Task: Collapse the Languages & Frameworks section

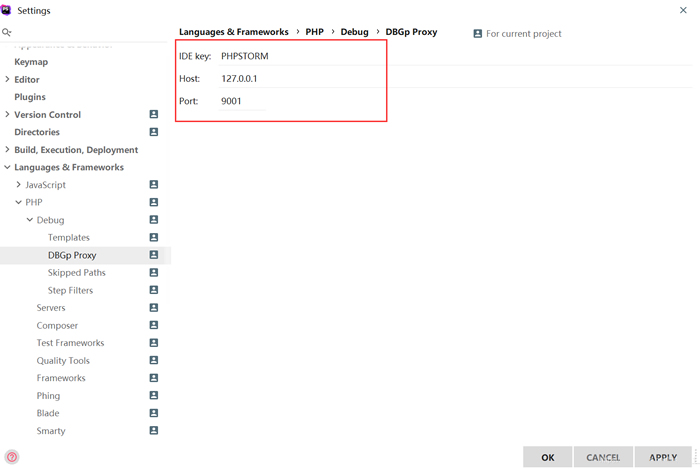Action: click(x=7, y=167)
